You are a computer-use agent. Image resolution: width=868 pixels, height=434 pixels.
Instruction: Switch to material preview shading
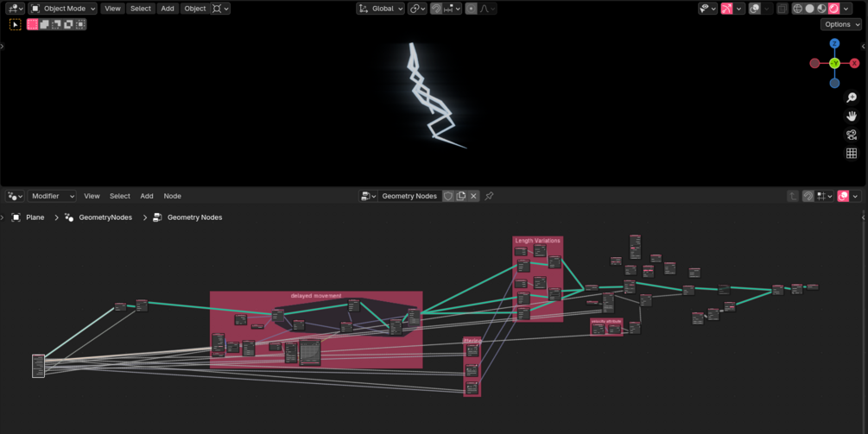pos(822,9)
